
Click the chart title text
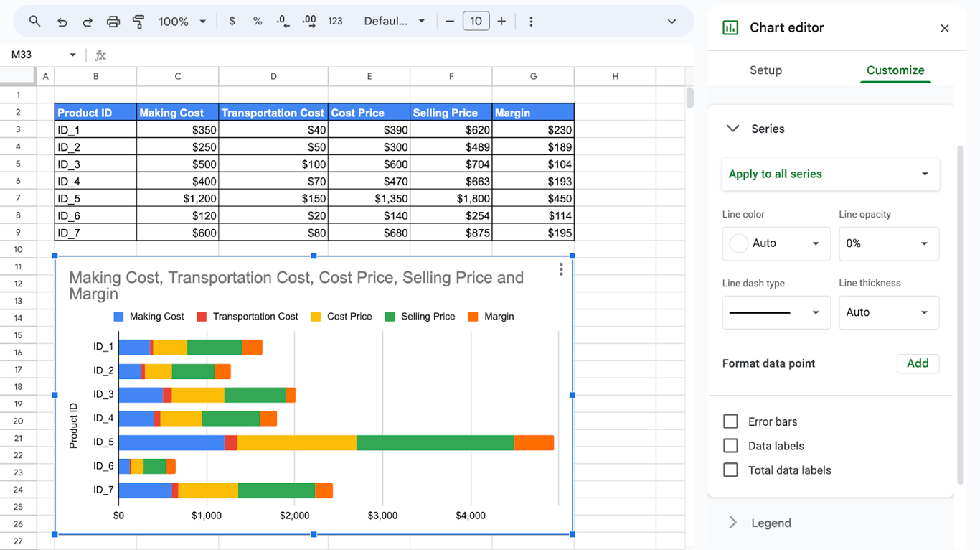[x=296, y=286]
